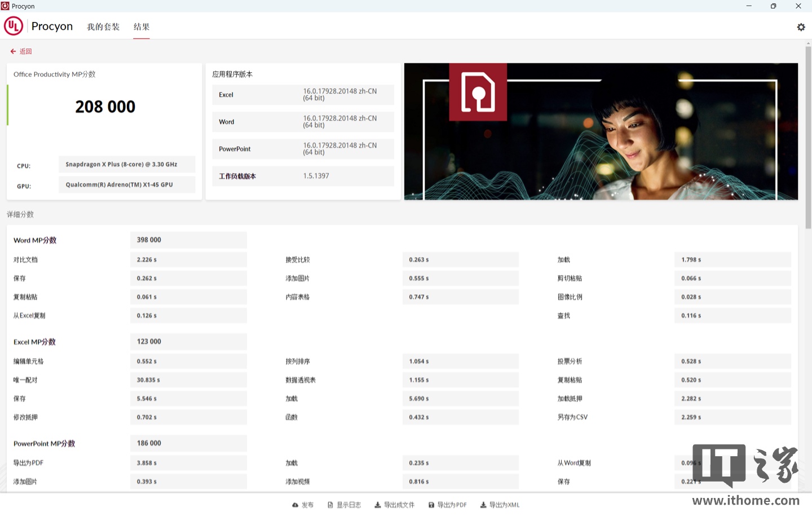
Task: Click the Office Productivity banner image
Action: (601, 131)
